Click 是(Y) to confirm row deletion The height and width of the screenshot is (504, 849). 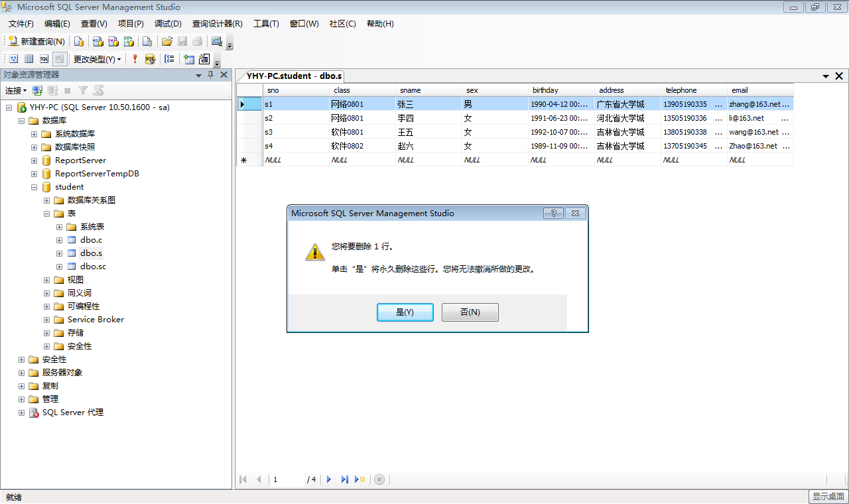405,312
